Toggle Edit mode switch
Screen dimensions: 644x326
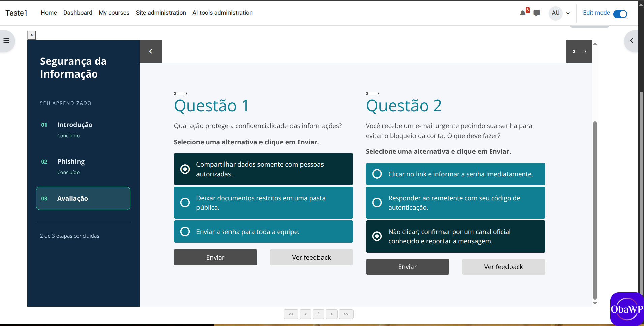tap(620, 14)
